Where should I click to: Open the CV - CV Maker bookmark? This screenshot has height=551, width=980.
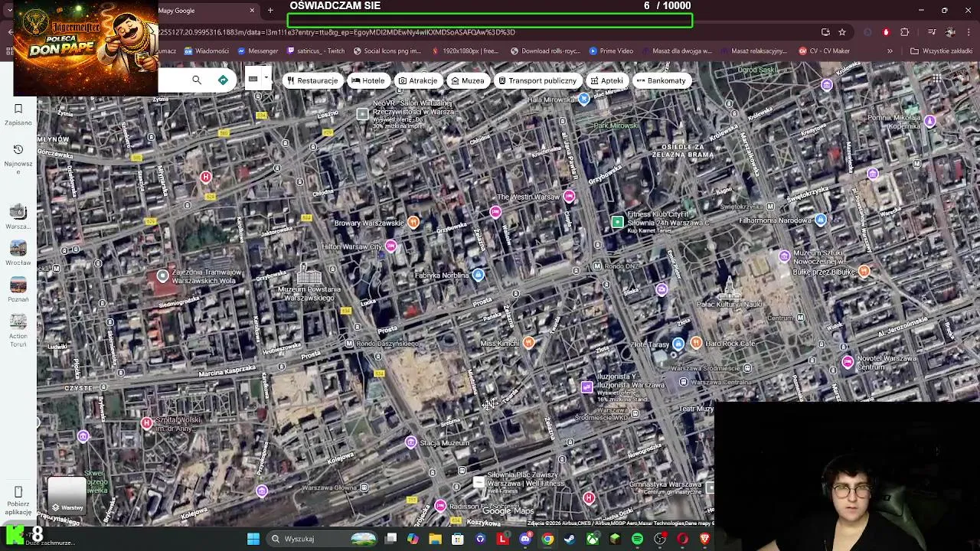point(825,51)
